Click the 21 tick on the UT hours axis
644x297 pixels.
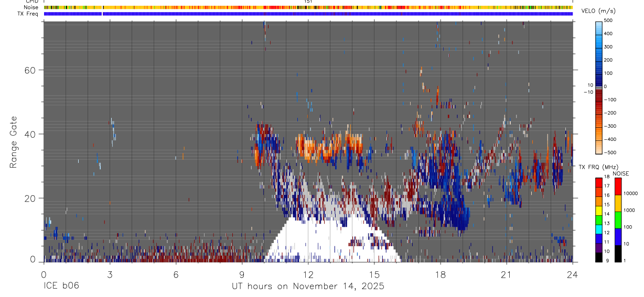click(506, 274)
